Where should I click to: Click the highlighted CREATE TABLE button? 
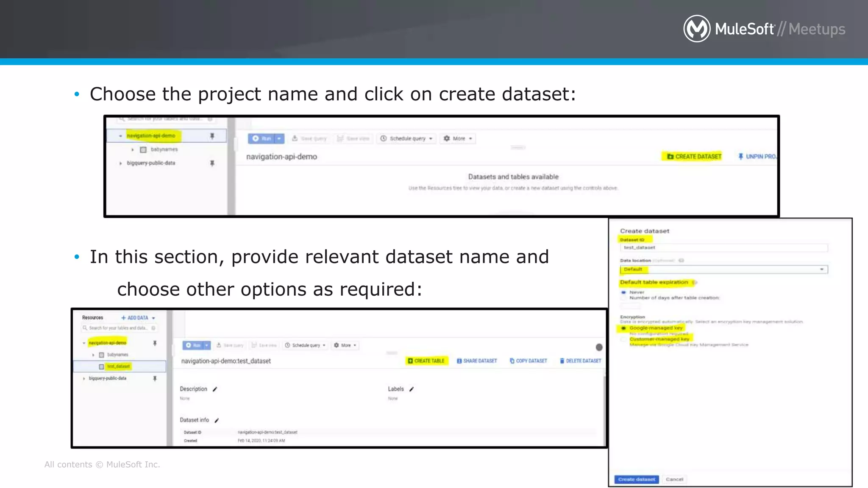(426, 361)
